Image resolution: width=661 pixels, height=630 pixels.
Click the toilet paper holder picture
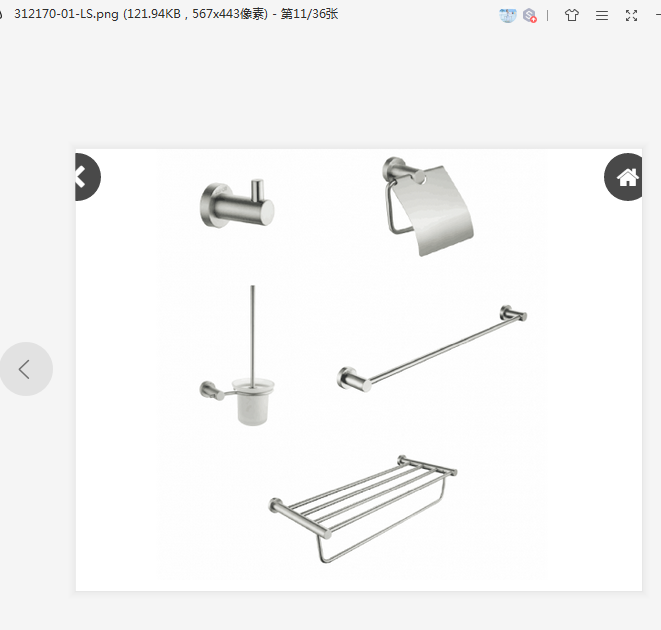pos(427,206)
